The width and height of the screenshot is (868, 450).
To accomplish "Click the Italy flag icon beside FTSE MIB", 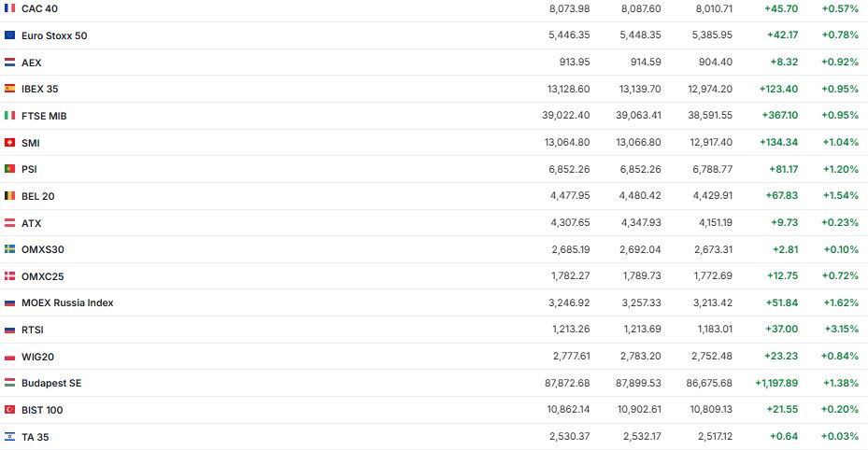I will [9, 116].
